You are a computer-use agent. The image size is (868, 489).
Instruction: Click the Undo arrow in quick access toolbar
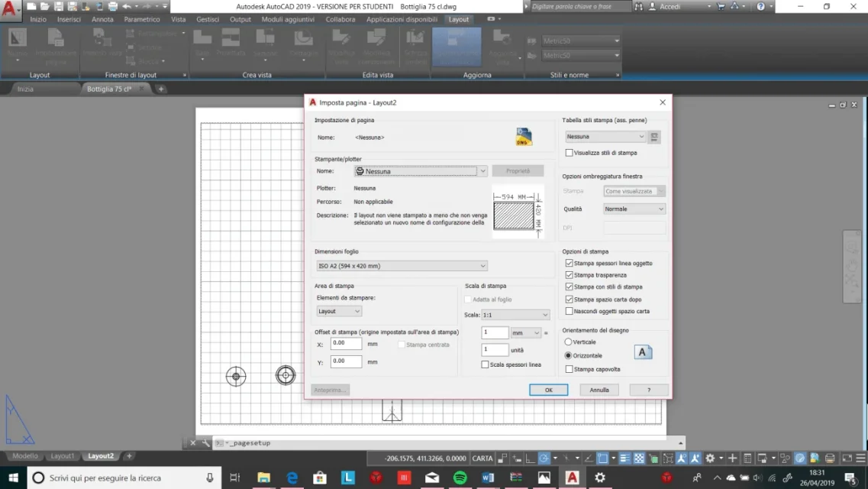coord(127,7)
